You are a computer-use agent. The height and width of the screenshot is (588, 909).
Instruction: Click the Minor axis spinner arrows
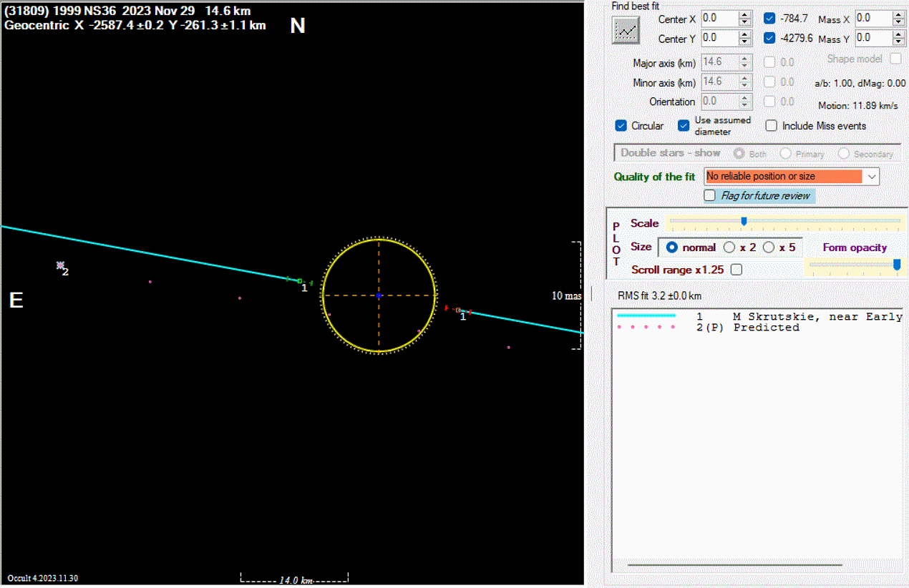(x=746, y=82)
